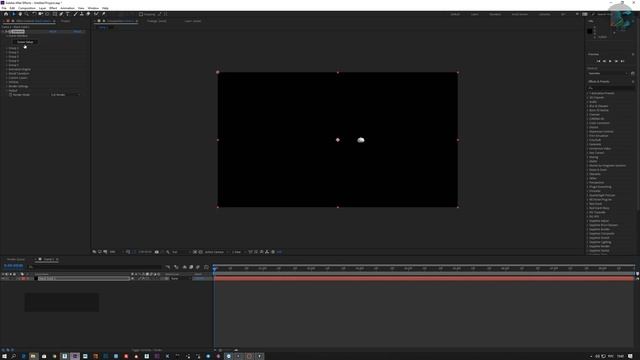Click the timeline current timecode display
The height and width of the screenshot is (360, 640).
[x=13, y=266]
